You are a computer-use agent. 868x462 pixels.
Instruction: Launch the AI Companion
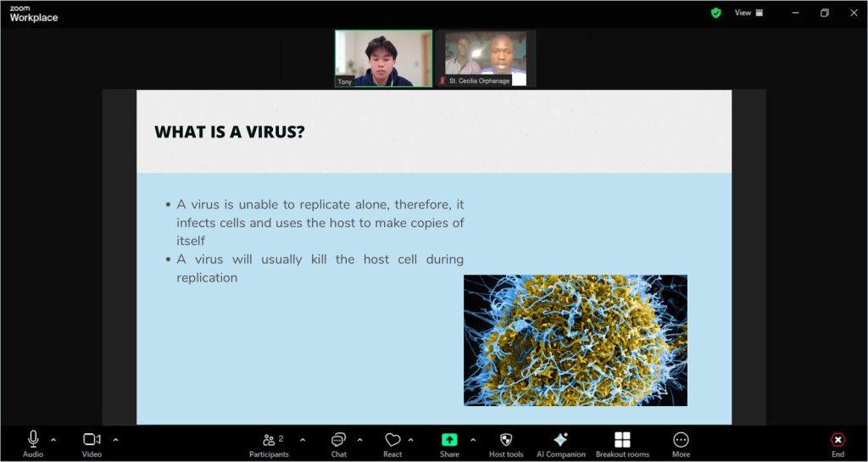[561, 444]
